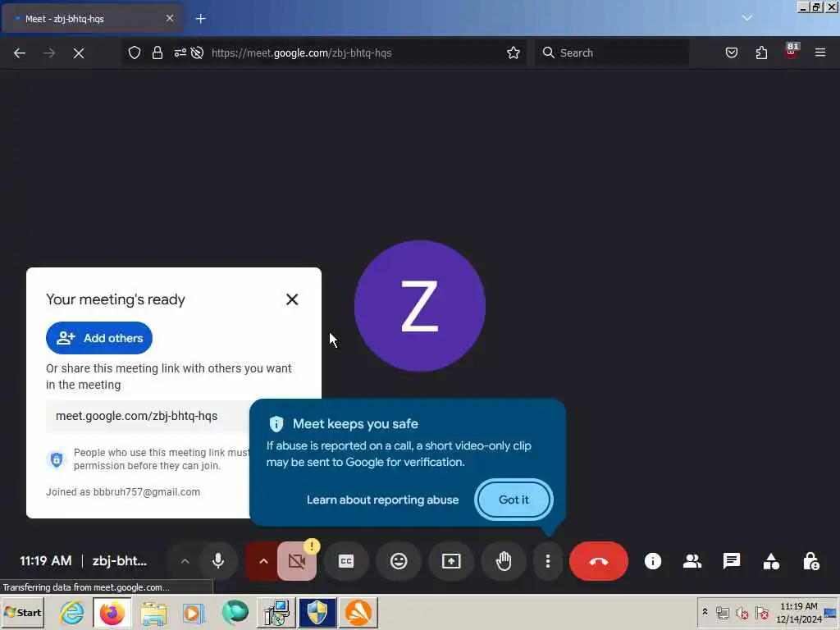Click the tracking protection shield icon
The image size is (840, 630).
[135, 52]
